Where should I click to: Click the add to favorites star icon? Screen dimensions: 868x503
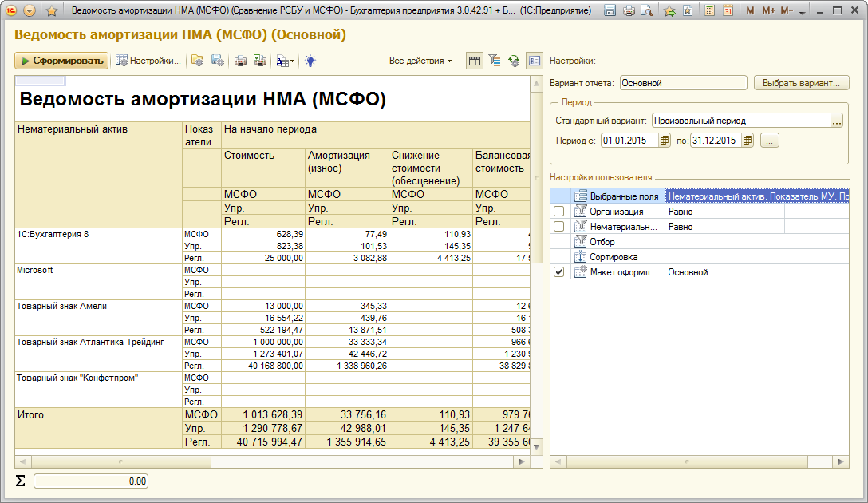pos(52,11)
